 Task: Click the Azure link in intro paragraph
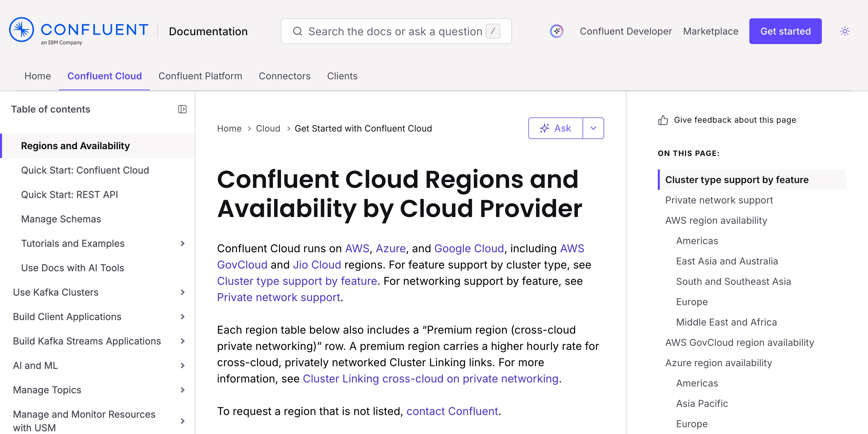(x=391, y=249)
